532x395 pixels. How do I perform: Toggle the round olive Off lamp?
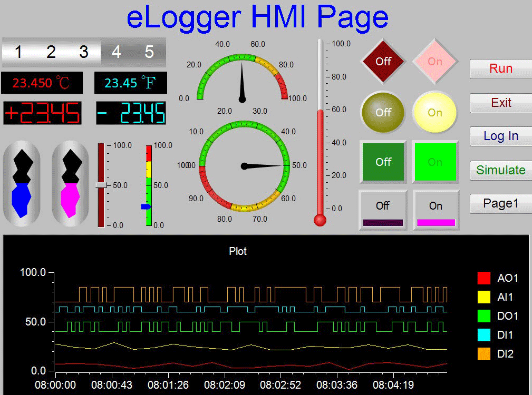coord(383,112)
